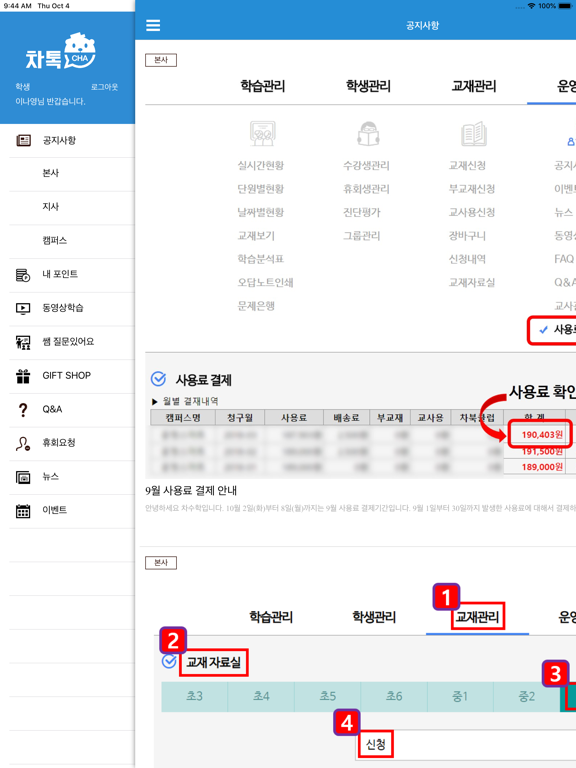Viewport: 576px width, 768px height.
Task: Switch to the upper 학습관리 tab
Action: tap(263, 86)
